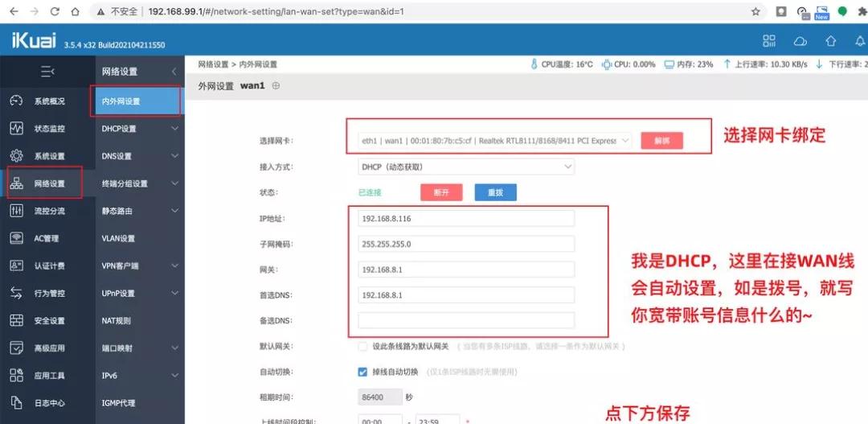Click the 应用工具 icon
The width and height of the screenshot is (868, 424).
point(17,375)
